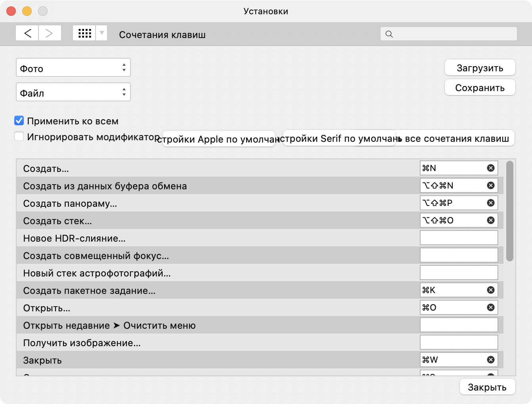Uncheck Применить ко всем checkbox

click(19, 121)
